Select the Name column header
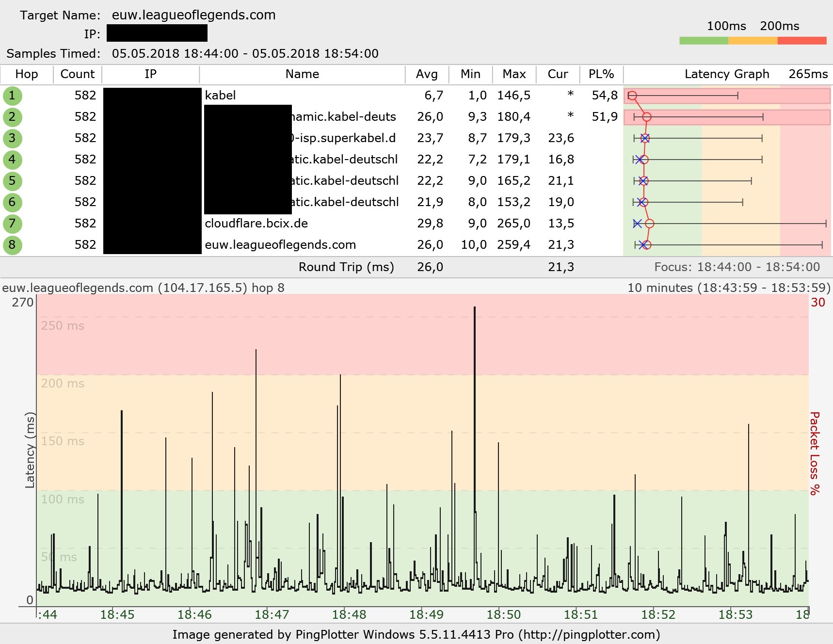The image size is (833, 644). click(302, 74)
